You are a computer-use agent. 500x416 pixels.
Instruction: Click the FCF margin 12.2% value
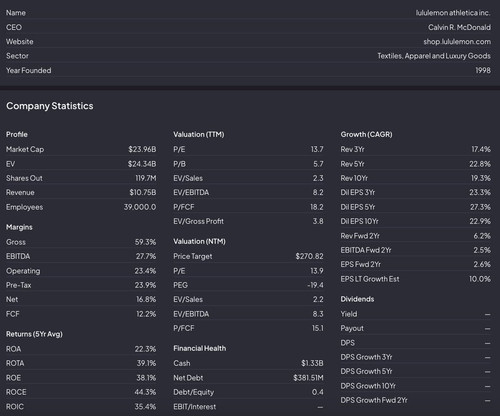(146, 314)
